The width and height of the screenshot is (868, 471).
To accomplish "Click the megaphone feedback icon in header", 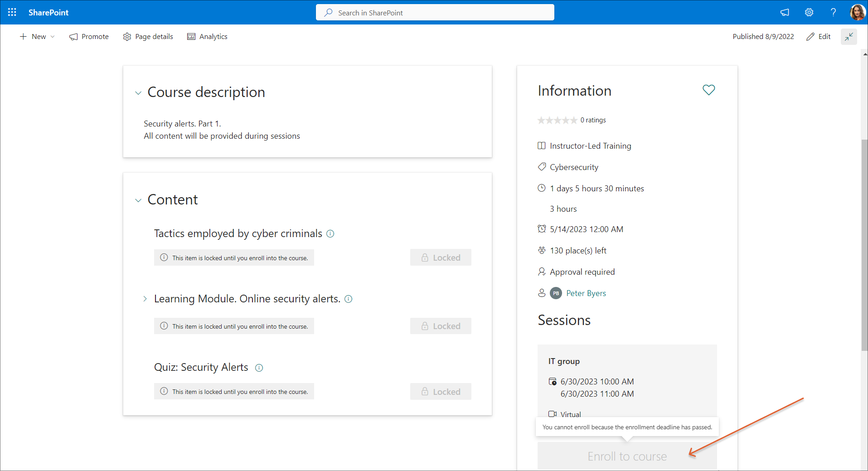I will [785, 12].
